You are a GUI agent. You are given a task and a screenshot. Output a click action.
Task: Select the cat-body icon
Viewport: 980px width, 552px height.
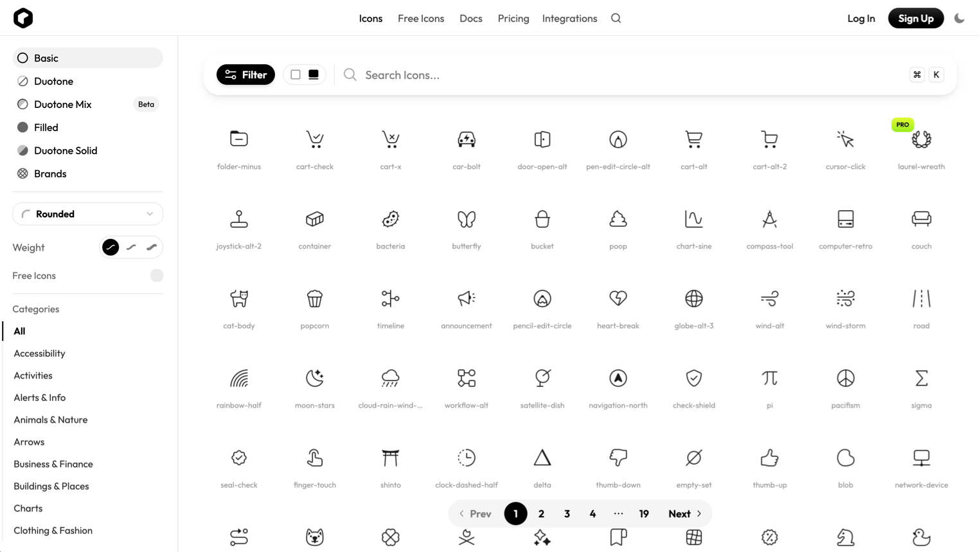[x=239, y=299]
